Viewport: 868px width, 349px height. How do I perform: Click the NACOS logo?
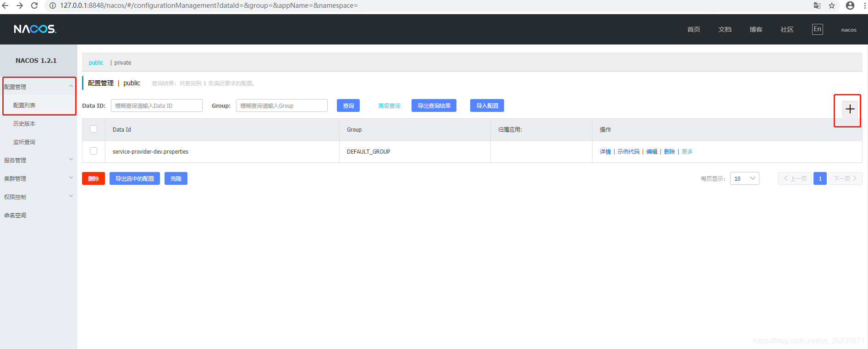(35, 29)
